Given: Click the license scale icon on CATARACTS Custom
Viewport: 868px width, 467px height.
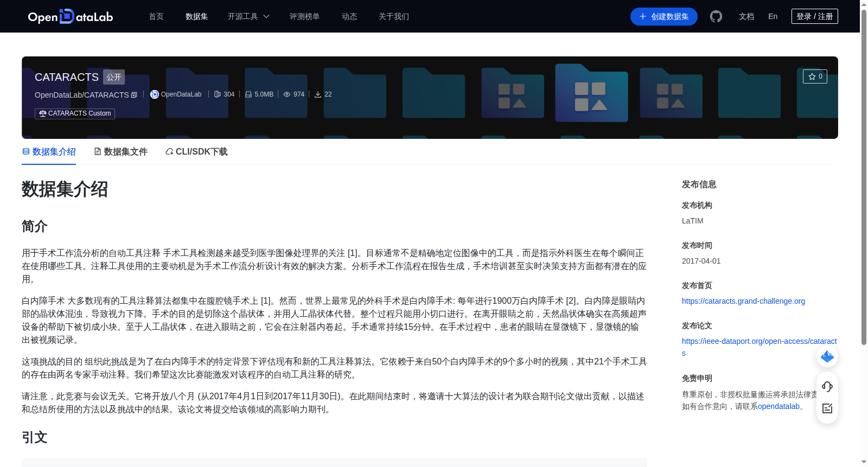Looking at the screenshot, I should coord(43,113).
